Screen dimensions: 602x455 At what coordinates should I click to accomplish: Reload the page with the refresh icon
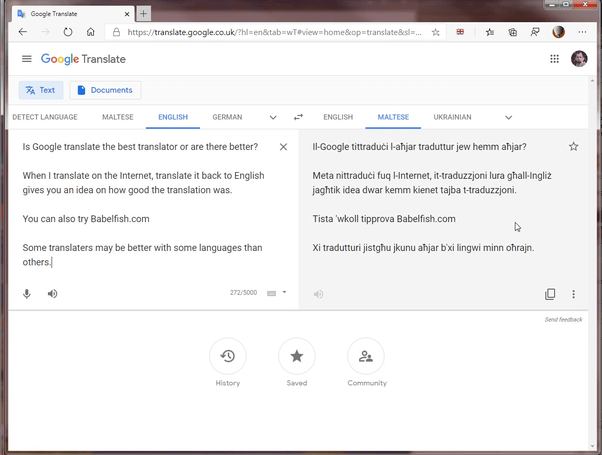click(x=68, y=32)
